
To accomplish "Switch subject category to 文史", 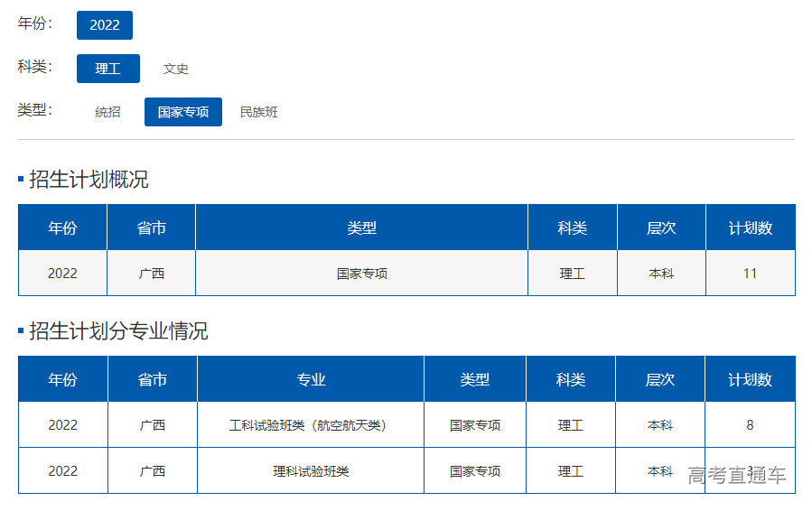I will tap(175, 69).
